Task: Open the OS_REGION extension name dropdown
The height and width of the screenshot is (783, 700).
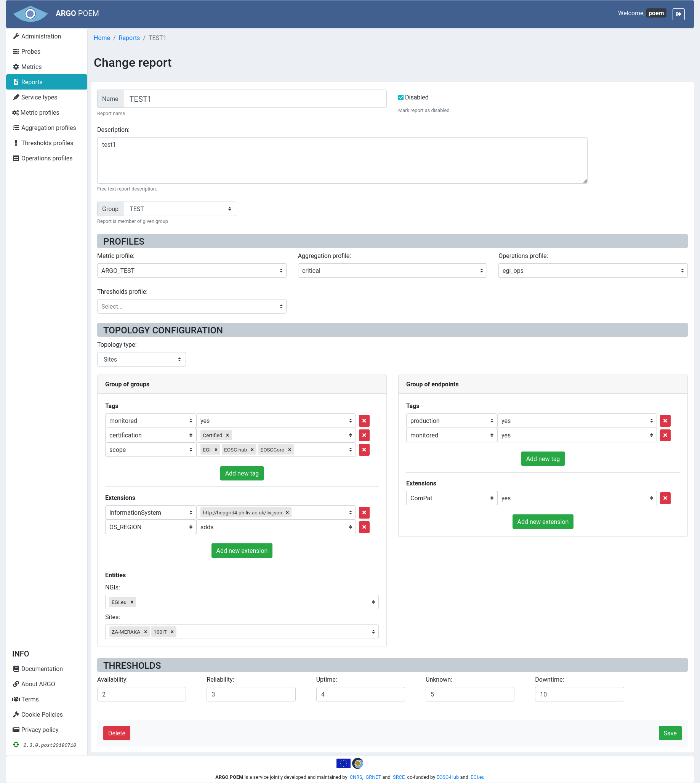Action: (151, 527)
